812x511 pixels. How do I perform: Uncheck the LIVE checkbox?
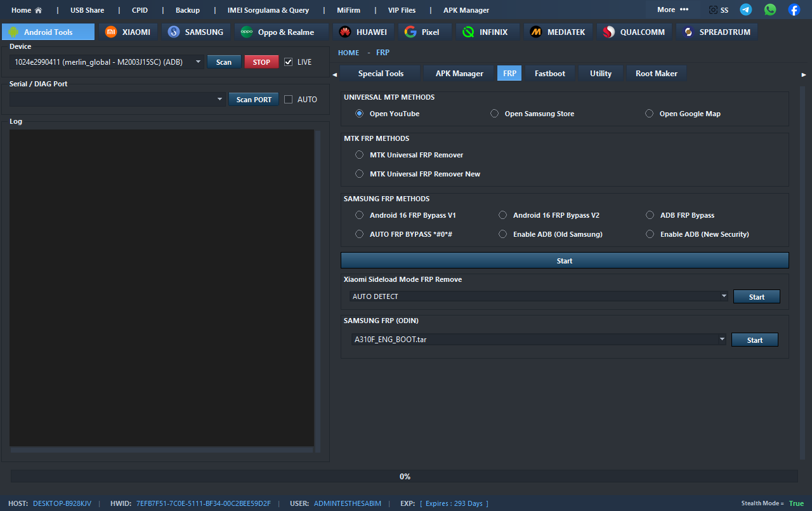click(289, 62)
